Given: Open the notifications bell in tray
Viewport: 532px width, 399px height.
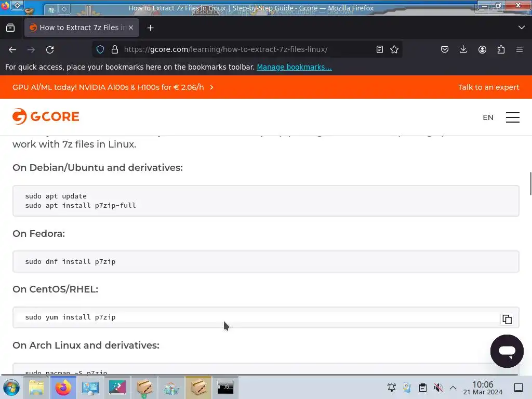Looking at the screenshot, I should click(392, 388).
